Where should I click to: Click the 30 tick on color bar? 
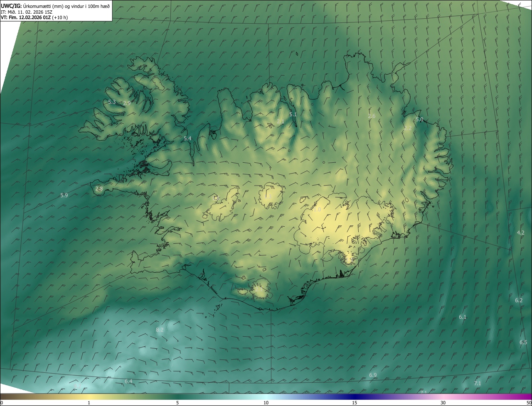pos(443,403)
